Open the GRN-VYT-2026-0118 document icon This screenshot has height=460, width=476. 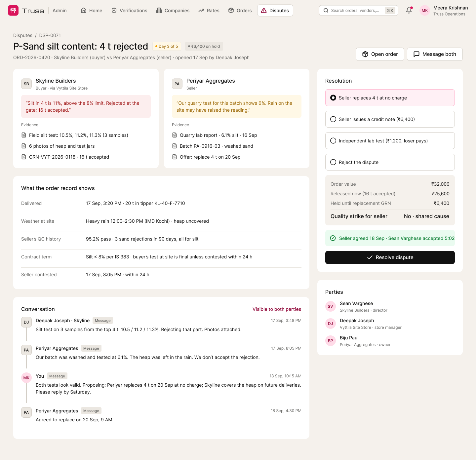(x=24, y=157)
